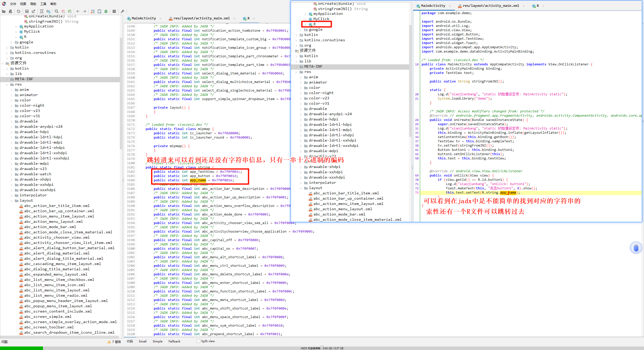Image resolution: width=644 pixels, height=350 pixels.
Task: Click the open file folder icon
Action: [x=4, y=11]
